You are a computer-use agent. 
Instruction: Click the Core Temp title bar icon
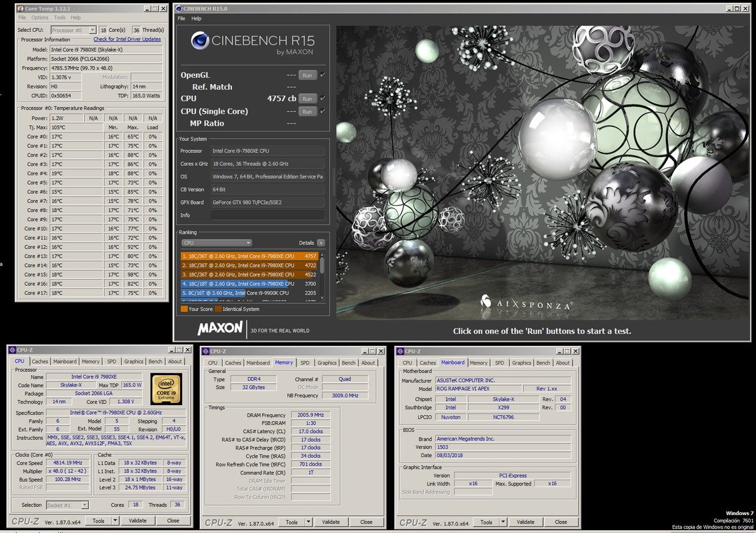pos(20,9)
